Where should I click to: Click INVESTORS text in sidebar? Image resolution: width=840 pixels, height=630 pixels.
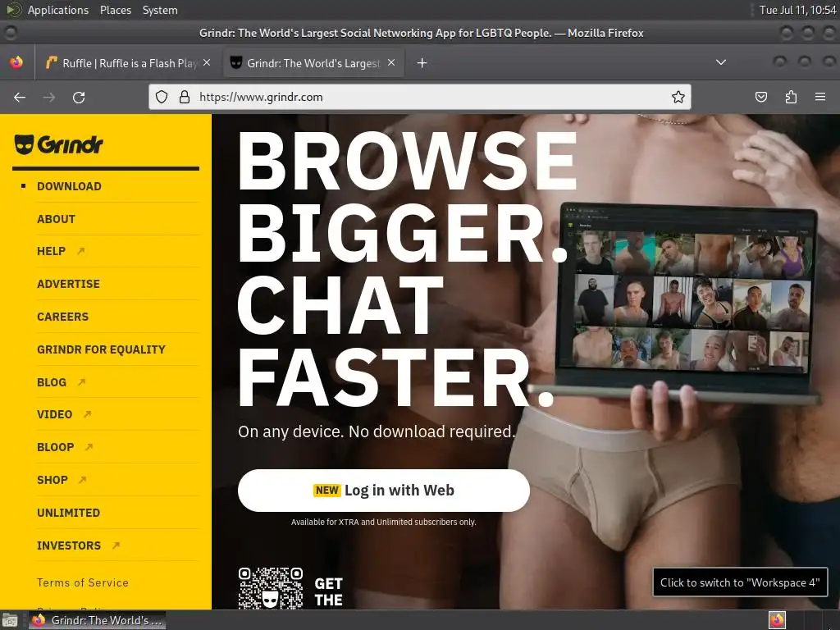tap(69, 546)
